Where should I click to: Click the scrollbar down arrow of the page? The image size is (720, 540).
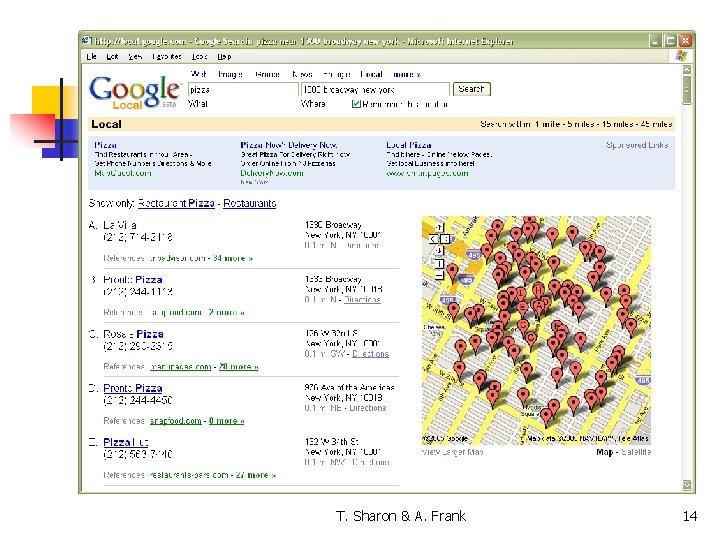point(687,484)
